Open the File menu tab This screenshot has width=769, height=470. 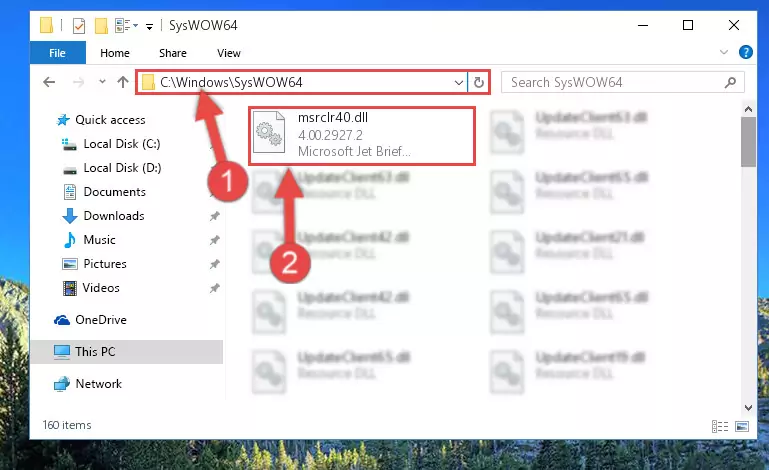pos(57,53)
